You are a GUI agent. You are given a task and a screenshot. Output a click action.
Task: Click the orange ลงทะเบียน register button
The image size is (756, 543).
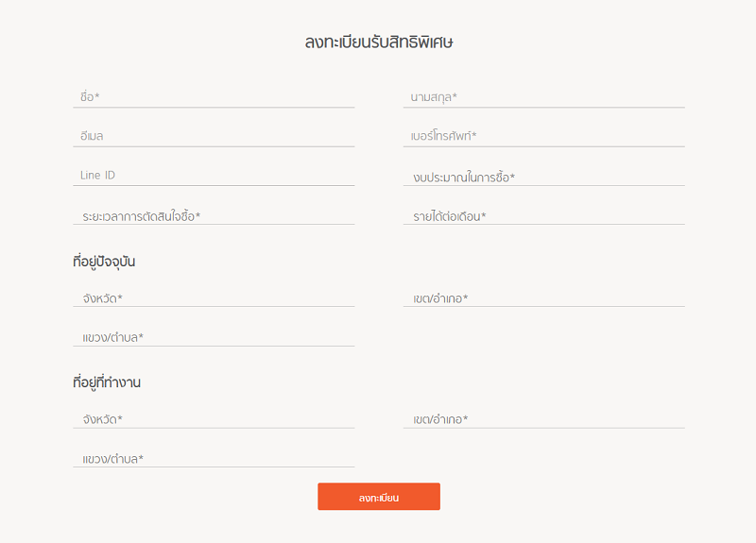click(x=379, y=497)
